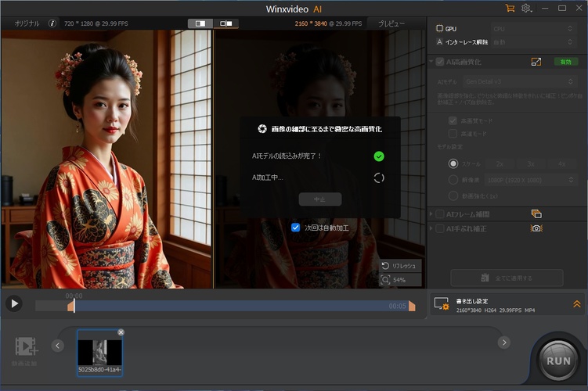Select the 5025b8d0-41a4- clip thumbnail
Screen dimensions: 588x391
99,353
